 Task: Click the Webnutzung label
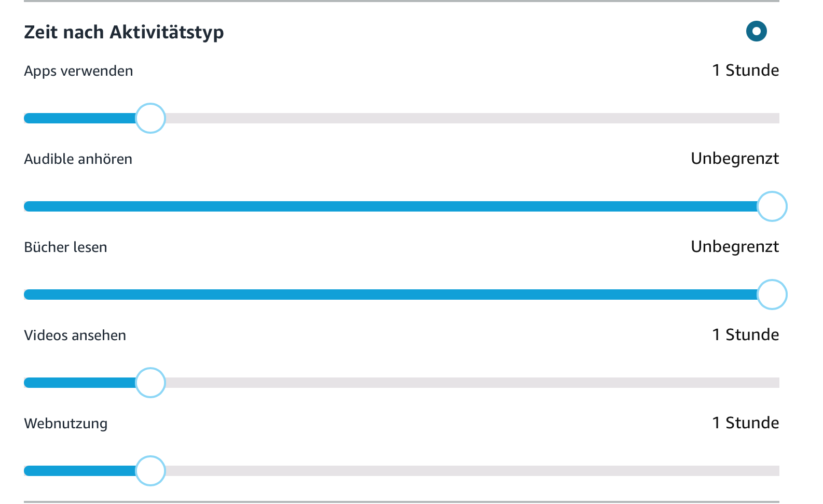pos(65,424)
